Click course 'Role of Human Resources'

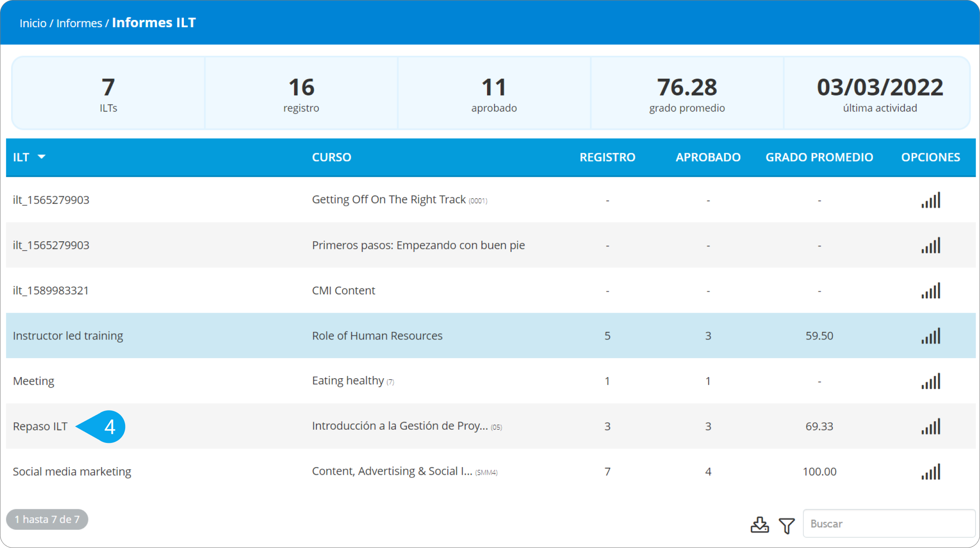coord(377,336)
